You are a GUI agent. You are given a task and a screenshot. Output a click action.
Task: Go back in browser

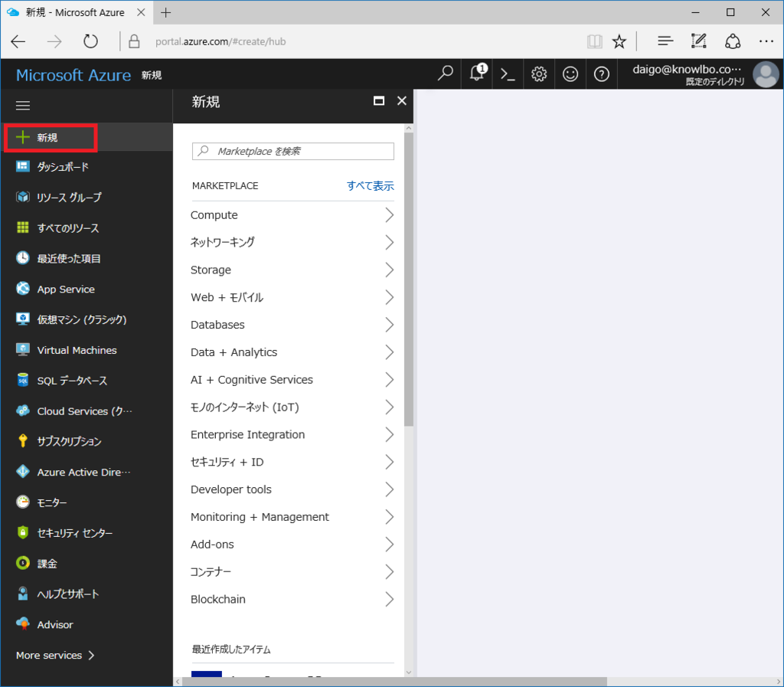[18, 41]
